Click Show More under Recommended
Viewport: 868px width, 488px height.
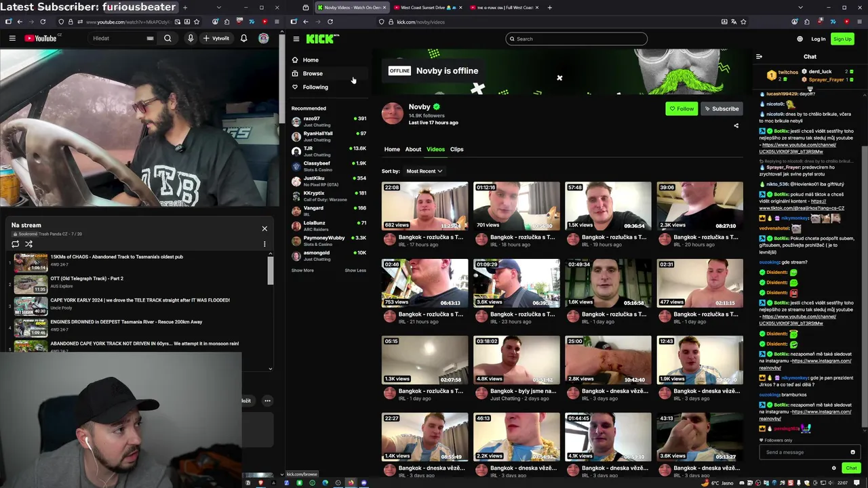(x=302, y=270)
